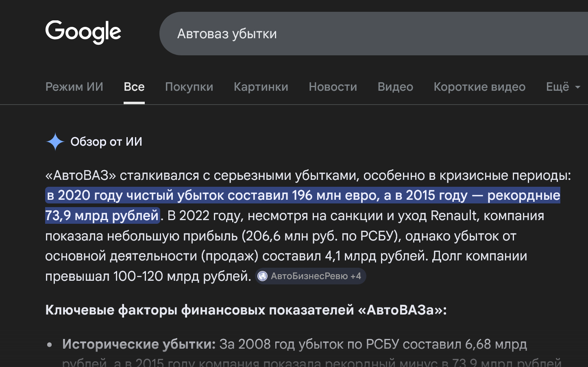This screenshot has height=367, width=588.
Task: Open the АвтоБизнесРевю +4 sources chip
Action: [311, 276]
